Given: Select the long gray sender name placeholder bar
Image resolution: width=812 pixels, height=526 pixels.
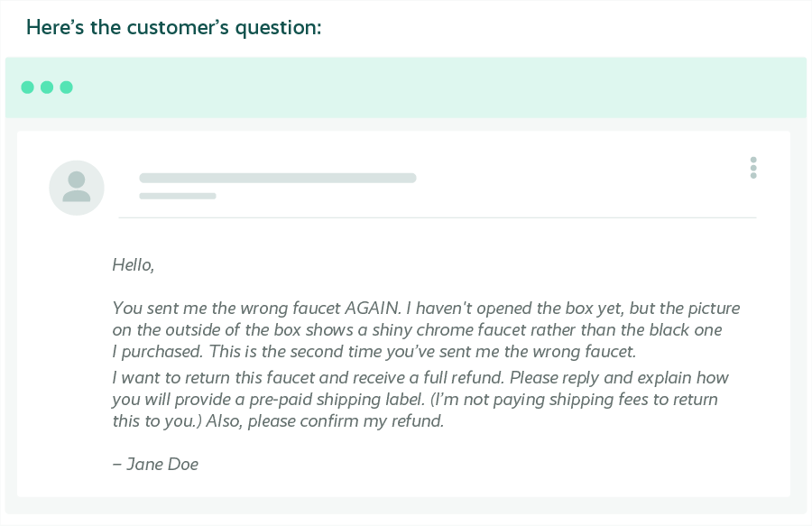Looking at the screenshot, I should coord(278,178).
